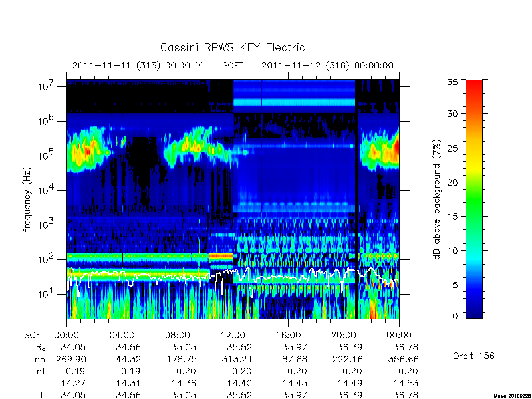Click the local time value 14.49

(x=350, y=383)
